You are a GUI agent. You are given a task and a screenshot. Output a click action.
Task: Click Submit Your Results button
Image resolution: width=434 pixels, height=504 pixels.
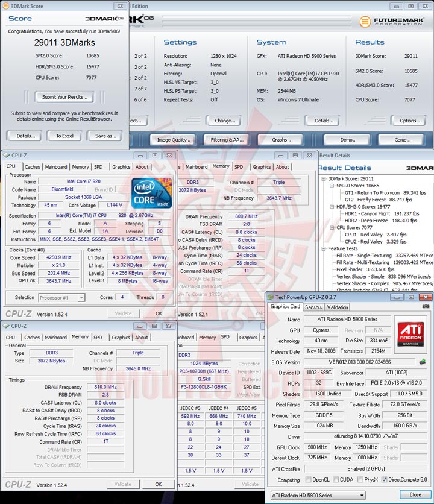pyautogui.click(x=64, y=97)
